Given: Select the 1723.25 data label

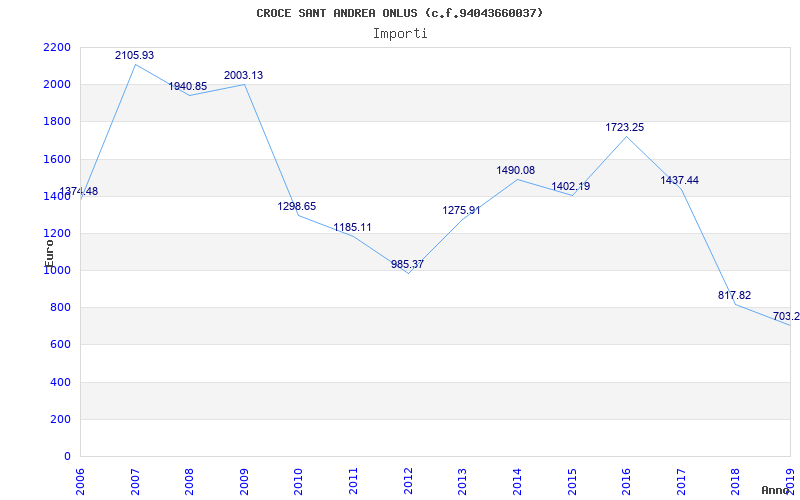Looking at the screenshot, I should click(x=624, y=127).
